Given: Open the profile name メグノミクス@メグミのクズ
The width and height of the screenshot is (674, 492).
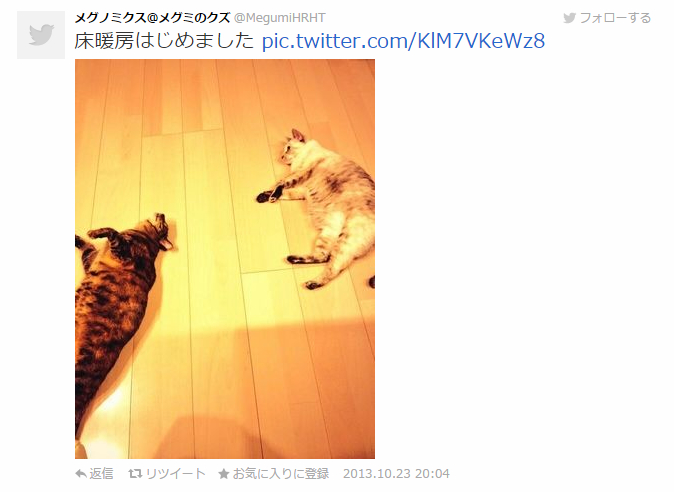Looking at the screenshot, I should point(153,18).
